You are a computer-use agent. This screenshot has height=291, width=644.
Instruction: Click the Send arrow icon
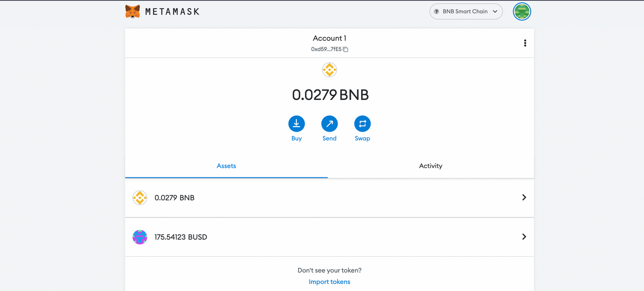(330, 124)
